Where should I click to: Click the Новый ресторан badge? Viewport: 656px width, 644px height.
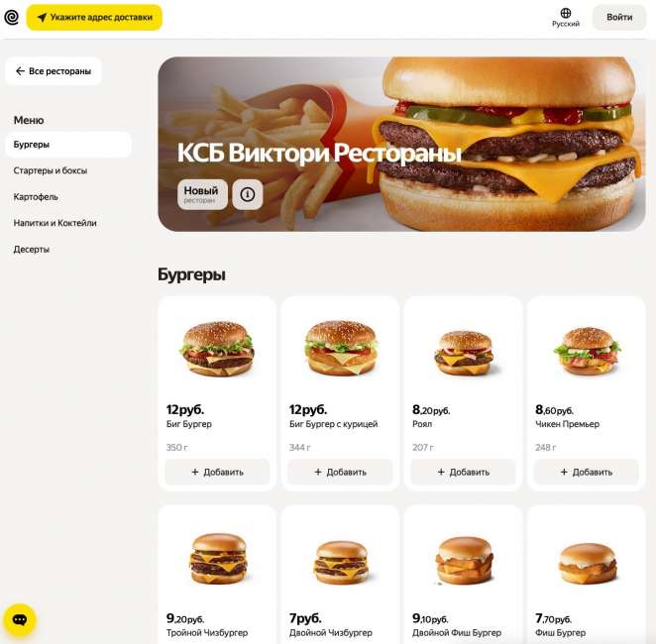[x=202, y=194]
